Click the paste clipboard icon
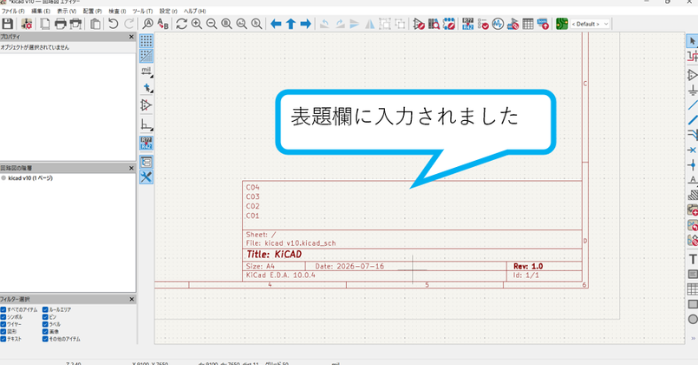This screenshot has height=365, width=698. [95, 24]
